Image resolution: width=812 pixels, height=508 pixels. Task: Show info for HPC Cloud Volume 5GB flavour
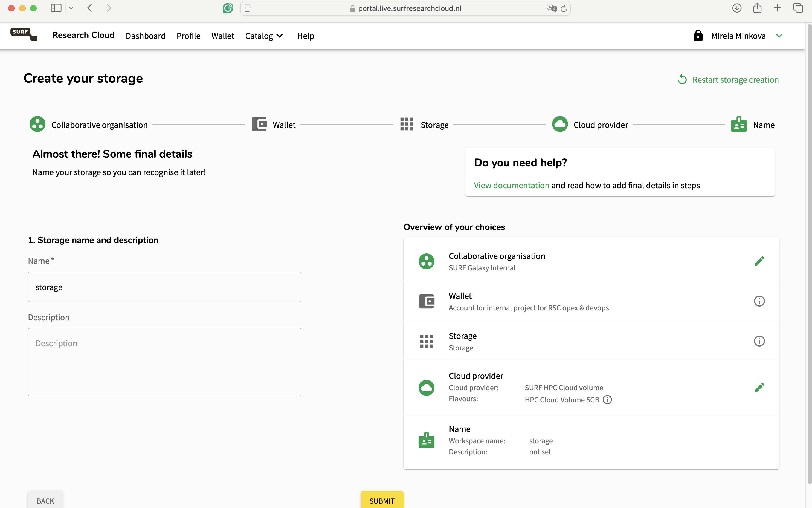click(607, 400)
